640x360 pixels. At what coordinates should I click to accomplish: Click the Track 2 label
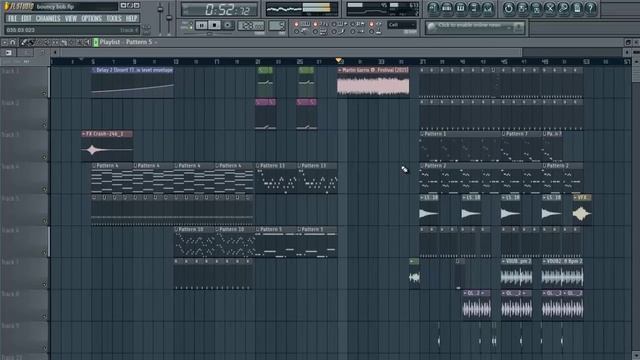point(10,103)
